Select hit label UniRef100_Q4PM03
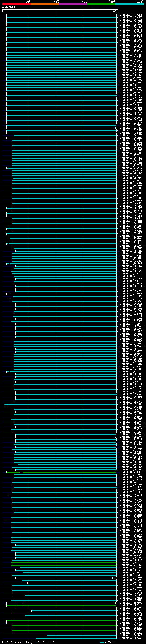Image resolution: width=146 pixels, height=644 pixels. pos(131,344)
